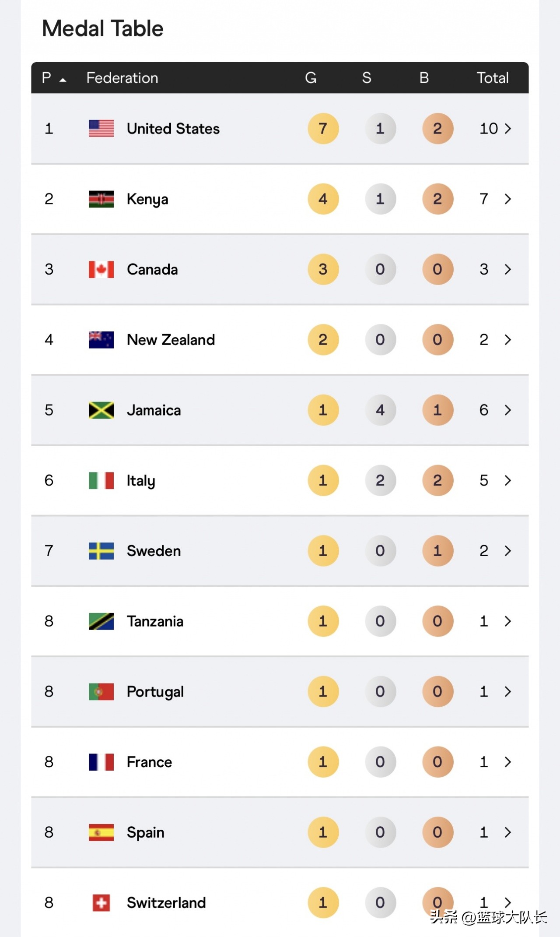Expand United States row chevron
This screenshot has width=560, height=937.
507,128
